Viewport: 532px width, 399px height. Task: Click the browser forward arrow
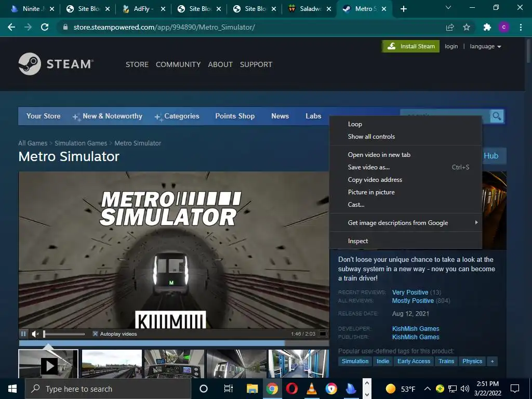(x=28, y=27)
